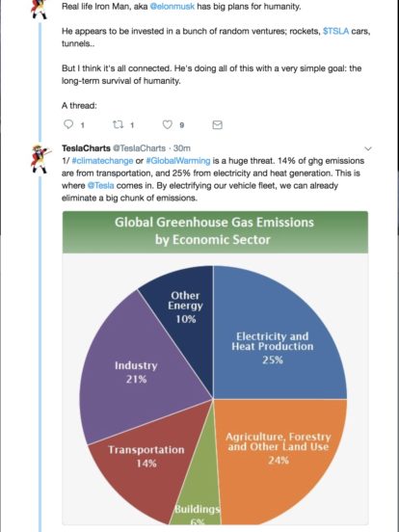
Task: Click the @TeslaCharts handle
Action: click(x=139, y=148)
